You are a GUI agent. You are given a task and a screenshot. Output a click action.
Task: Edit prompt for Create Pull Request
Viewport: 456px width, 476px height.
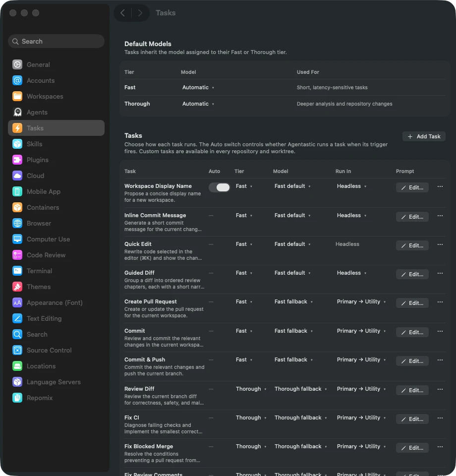click(412, 303)
